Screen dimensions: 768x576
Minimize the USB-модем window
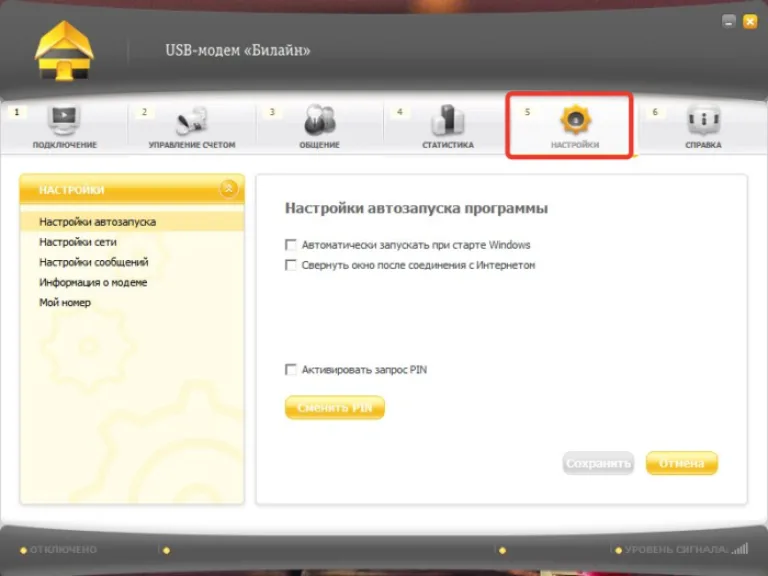click(x=729, y=22)
